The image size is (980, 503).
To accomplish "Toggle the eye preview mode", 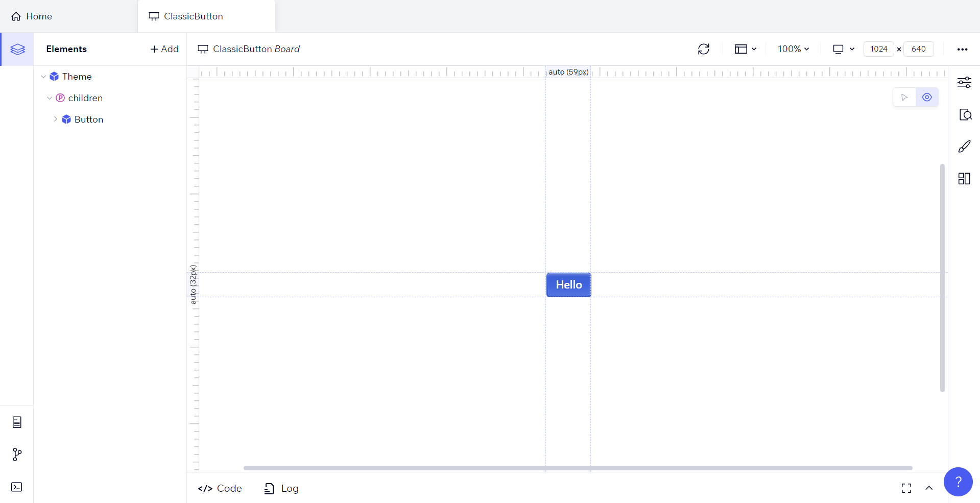I will 927,98.
